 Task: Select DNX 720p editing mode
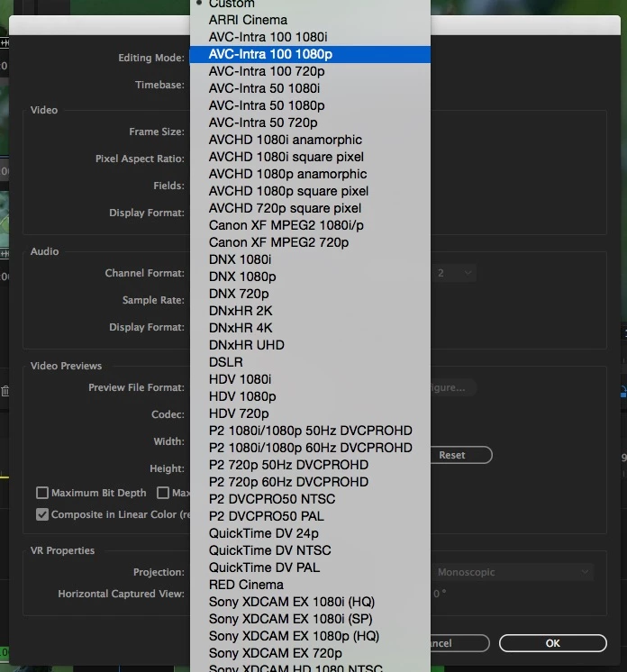[x=310, y=294]
